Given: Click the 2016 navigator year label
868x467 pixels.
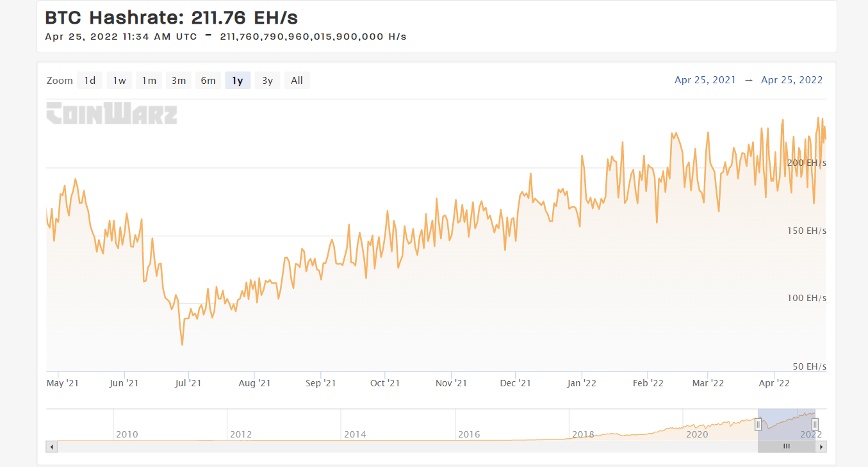Looking at the screenshot, I should point(469,434).
